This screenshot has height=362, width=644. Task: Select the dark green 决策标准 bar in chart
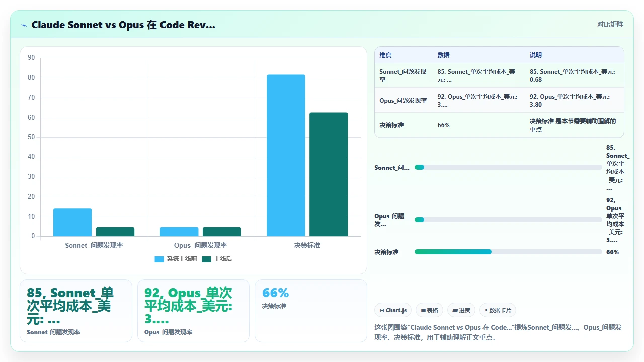[329, 174]
